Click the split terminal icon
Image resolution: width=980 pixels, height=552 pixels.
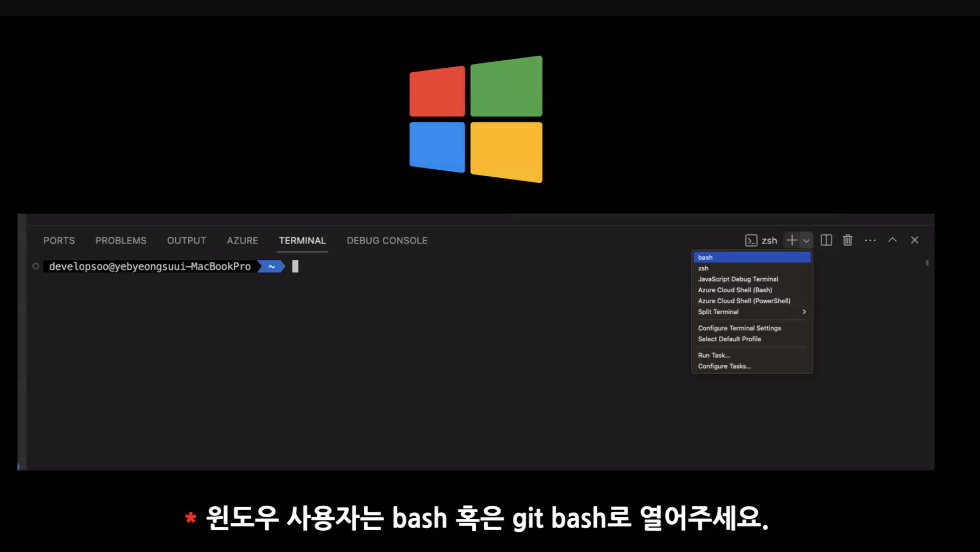826,240
